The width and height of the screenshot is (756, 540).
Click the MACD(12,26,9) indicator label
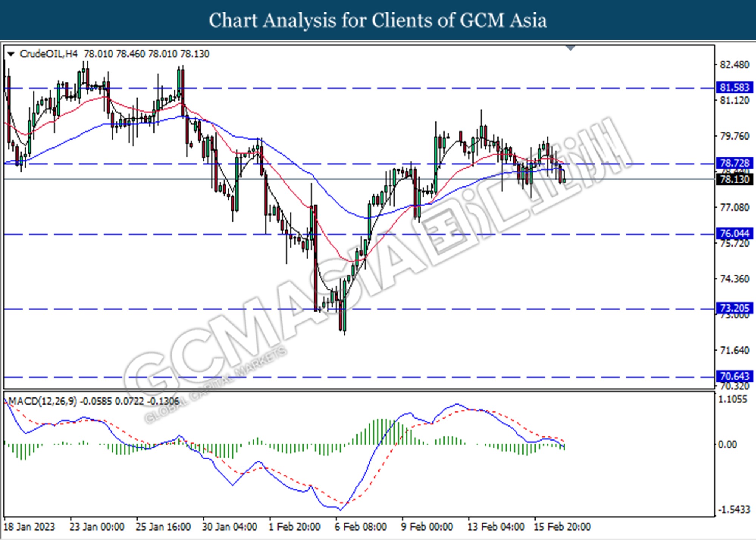(42, 401)
